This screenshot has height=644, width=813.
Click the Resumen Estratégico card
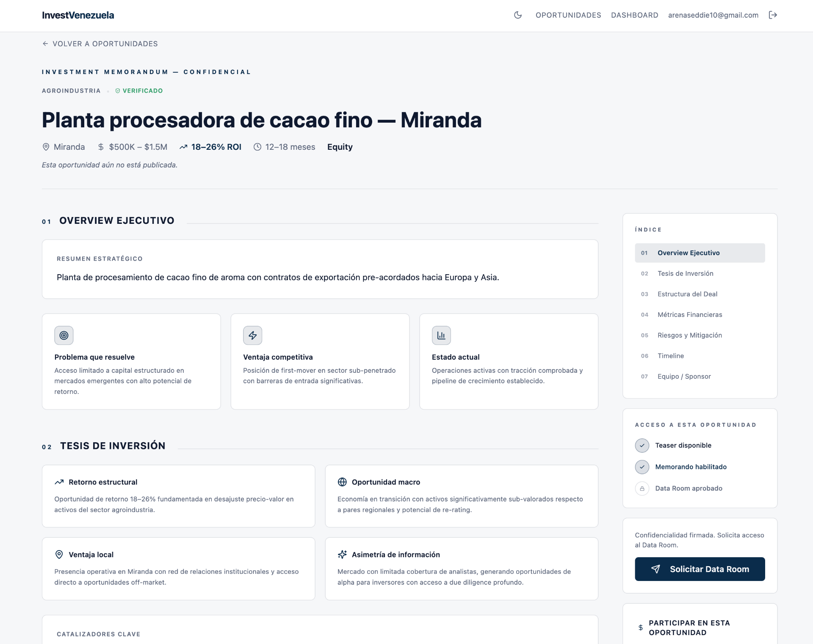click(x=320, y=269)
